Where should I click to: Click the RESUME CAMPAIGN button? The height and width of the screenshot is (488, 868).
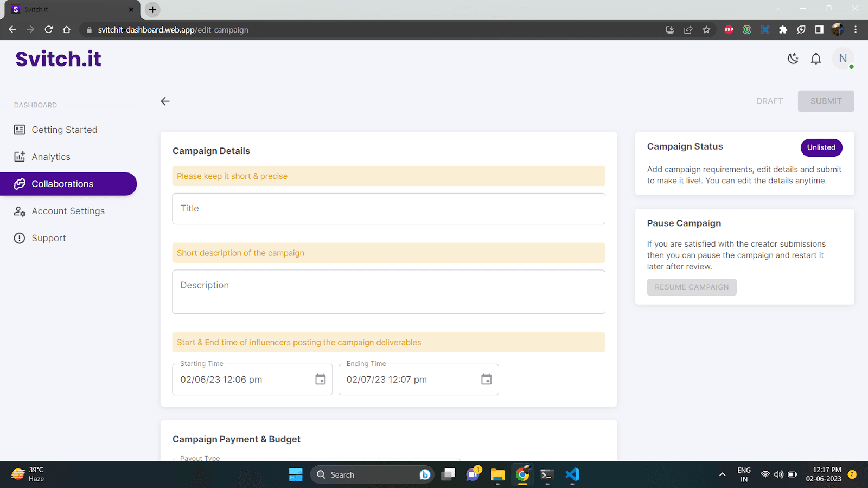[x=692, y=287]
